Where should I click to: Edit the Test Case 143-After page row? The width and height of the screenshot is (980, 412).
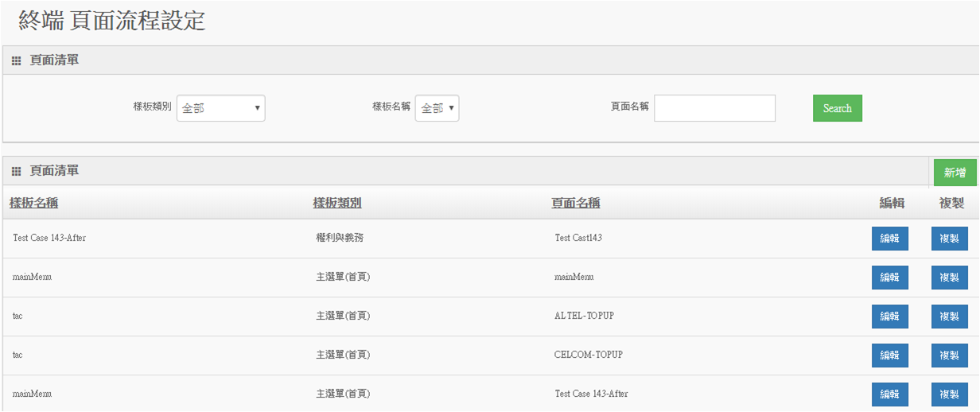890,394
